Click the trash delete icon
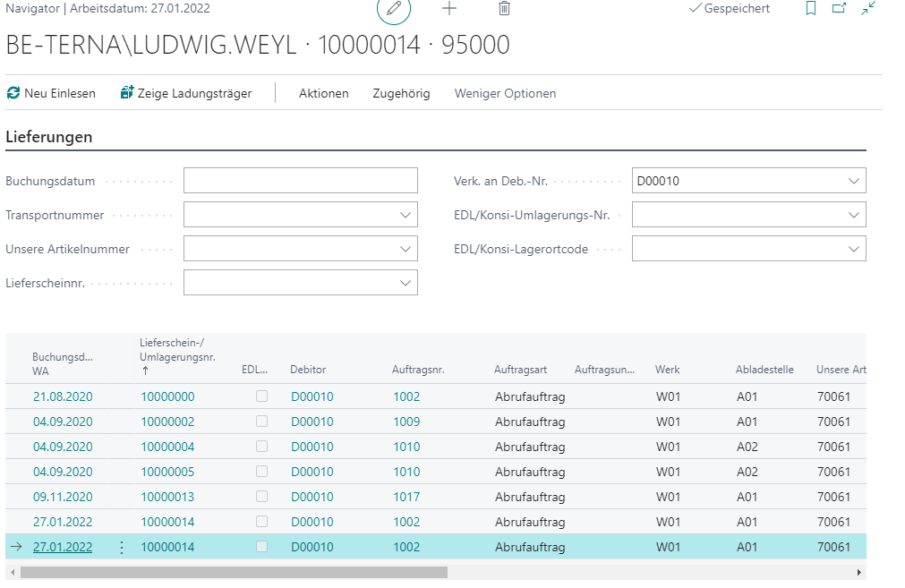This screenshot has height=588, width=905. tap(504, 9)
